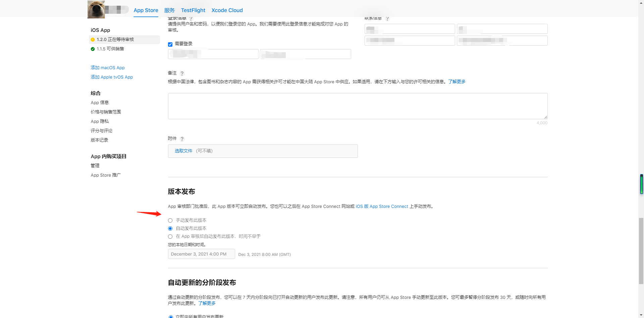Select version 1.2.0 正在等待审核
This screenshot has width=644, height=318.
pos(124,40)
